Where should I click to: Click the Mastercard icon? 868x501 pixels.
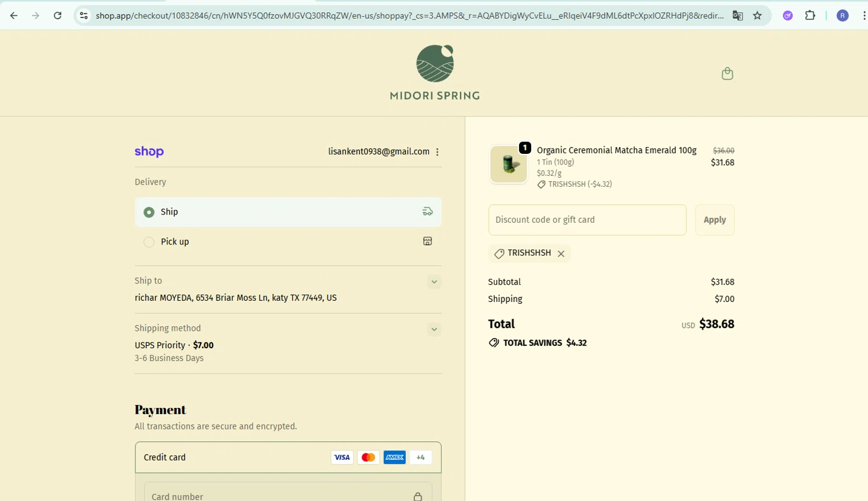(368, 457)
